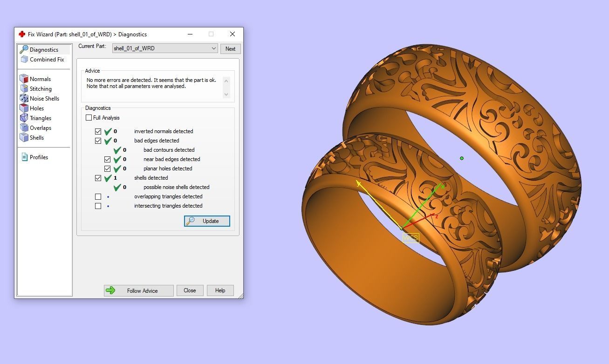Viewport: 609px width, 364px height.
Task: Click Follow Advice button
Action: (x=138, y=290)
